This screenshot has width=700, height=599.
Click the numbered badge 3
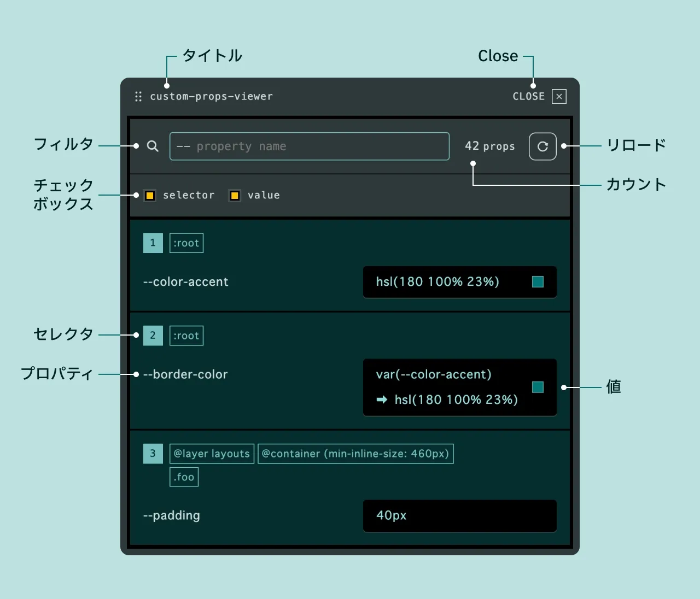pyautogui.click(x=153, y=454)
